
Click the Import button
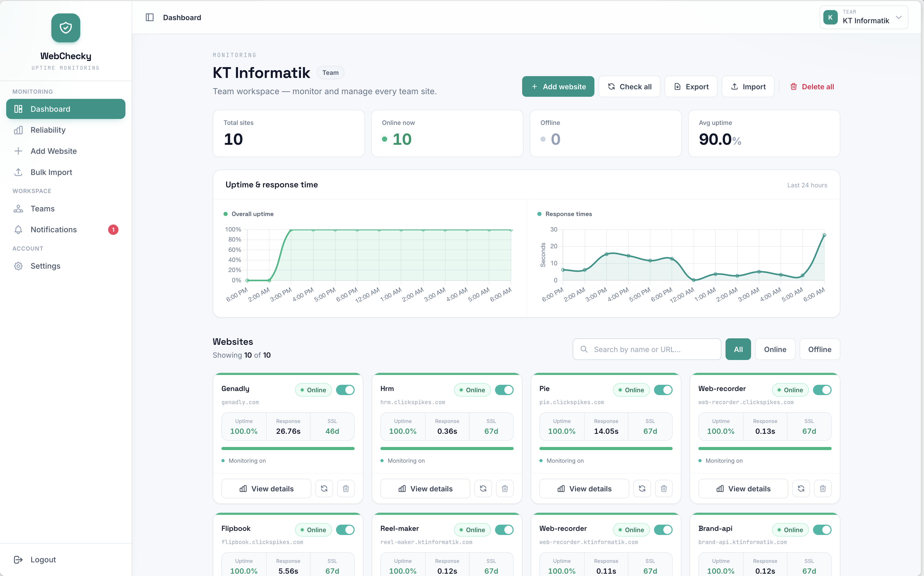[748, 86]
